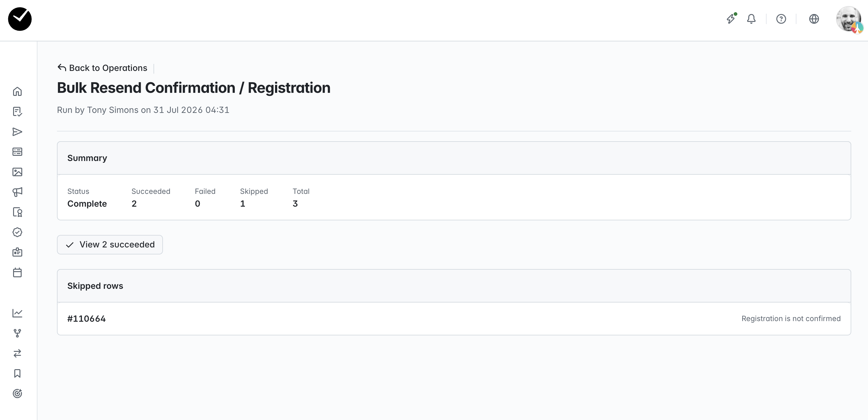Open the home icon in sidebar
Viewport: 868px width, 420px height.
pos(17,92)
